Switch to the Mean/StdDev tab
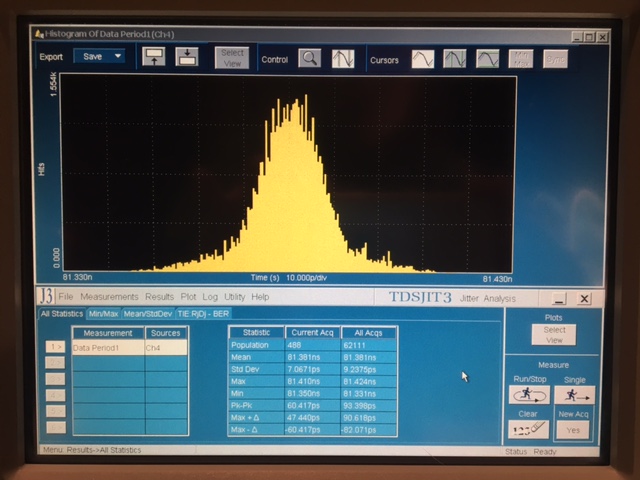The height and width of the screenshot is (480, 640). point(148,313)
